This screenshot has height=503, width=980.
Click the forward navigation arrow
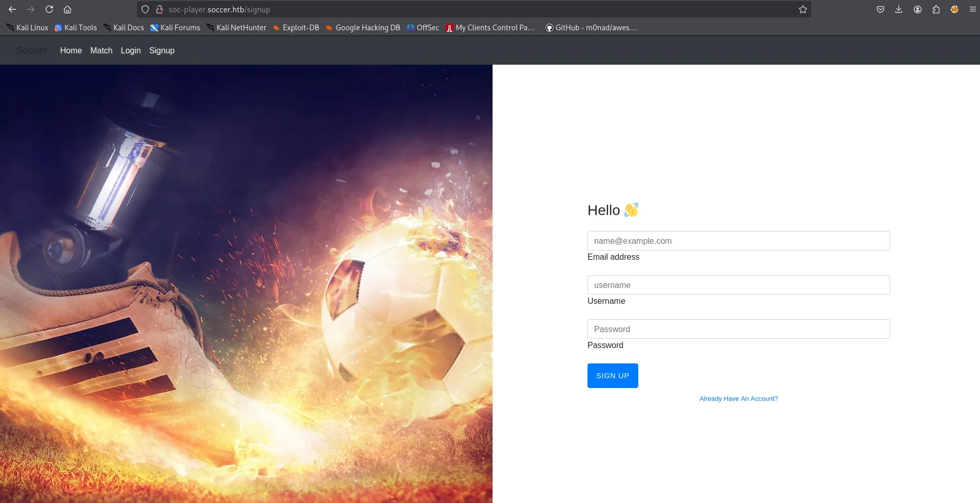pos(31,9)
